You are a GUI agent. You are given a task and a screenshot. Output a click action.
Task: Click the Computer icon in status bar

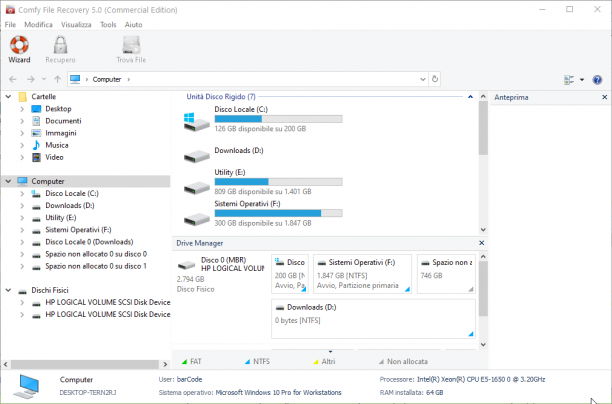click(x=26, y=386)
